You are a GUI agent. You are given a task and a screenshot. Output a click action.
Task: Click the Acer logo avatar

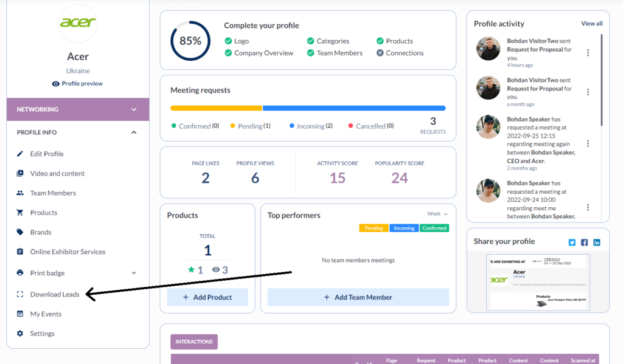click(x=78, y=23)
